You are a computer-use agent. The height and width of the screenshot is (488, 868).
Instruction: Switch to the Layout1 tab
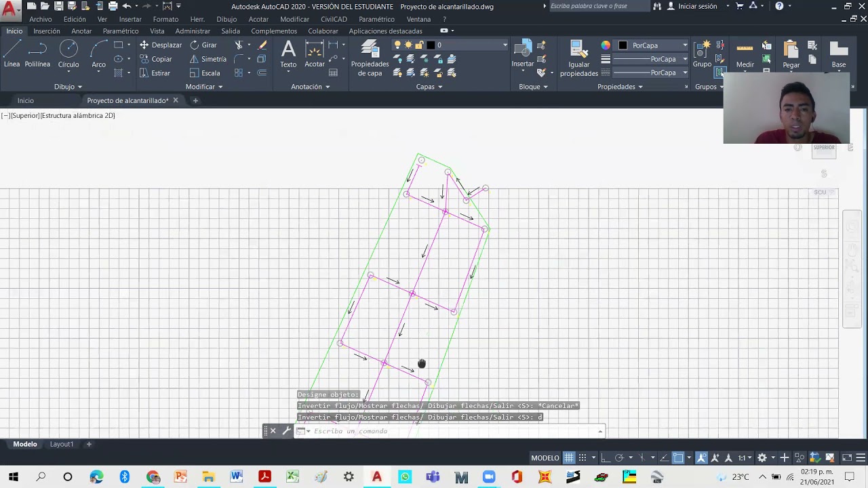pyautogui.click(x=62, y=444)
